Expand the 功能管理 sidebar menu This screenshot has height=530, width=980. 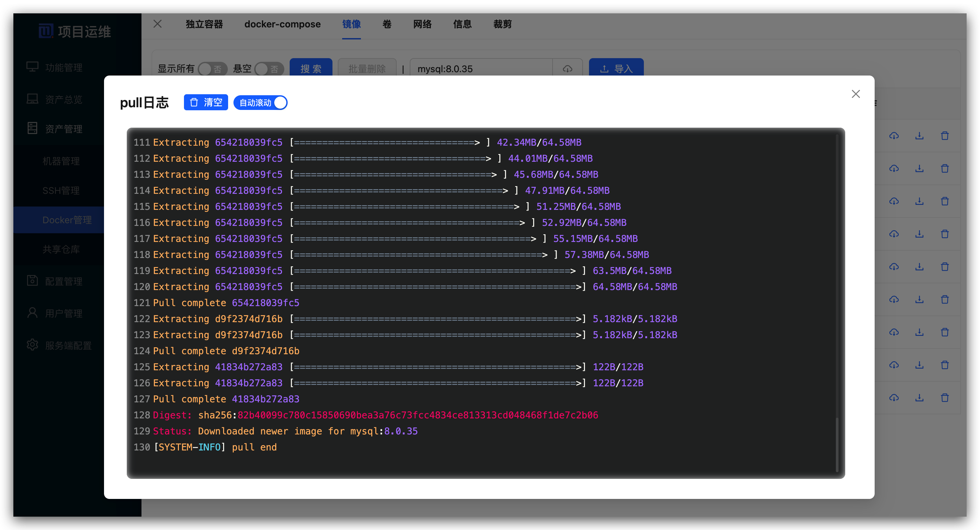point(63,67)
